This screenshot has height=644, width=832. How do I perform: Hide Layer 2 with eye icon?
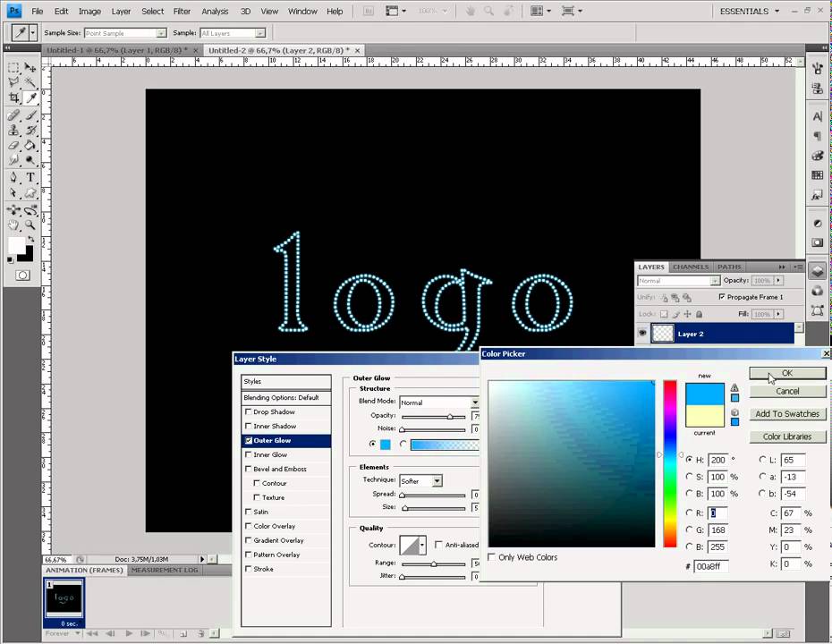click(641, 334)
